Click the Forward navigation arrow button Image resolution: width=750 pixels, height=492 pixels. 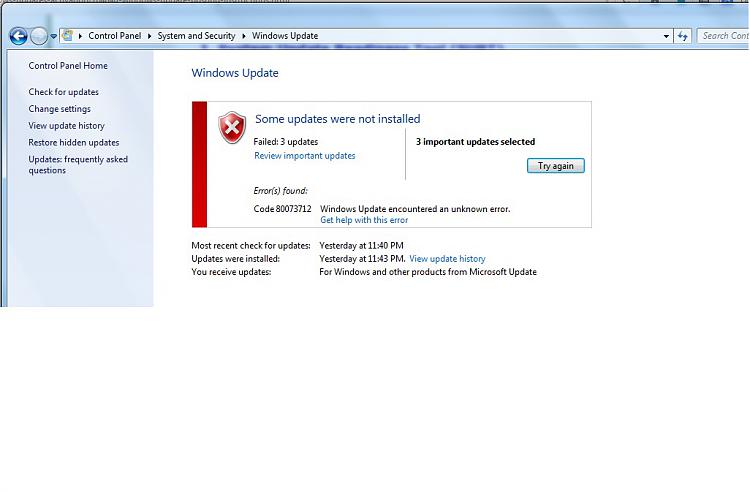(39, 36)
